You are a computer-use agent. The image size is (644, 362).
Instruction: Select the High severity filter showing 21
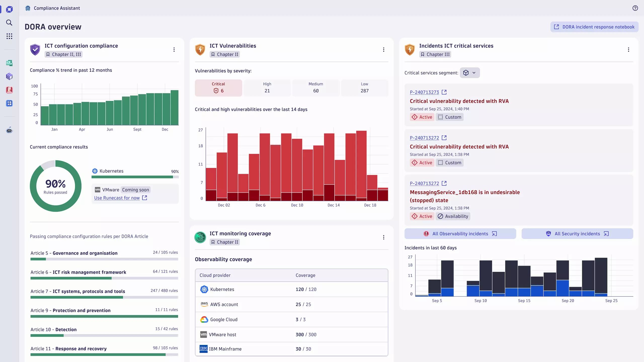point(267,88)
